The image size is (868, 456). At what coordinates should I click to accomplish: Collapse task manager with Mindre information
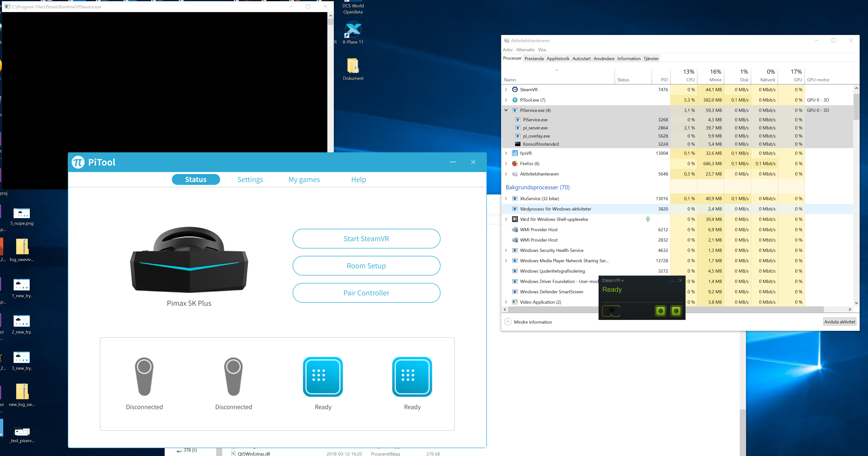(x=528, y=322)
